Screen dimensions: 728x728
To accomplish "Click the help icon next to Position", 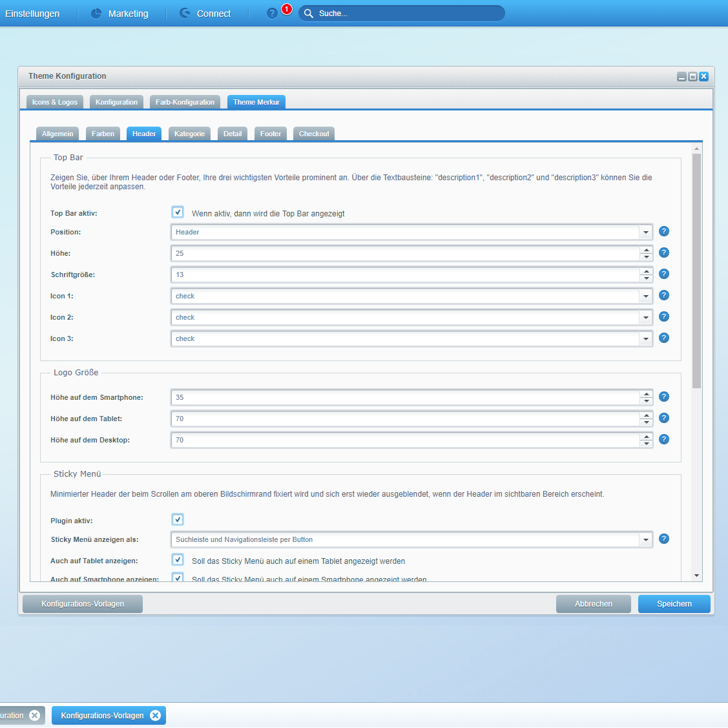I will click(x=663, y=231).
